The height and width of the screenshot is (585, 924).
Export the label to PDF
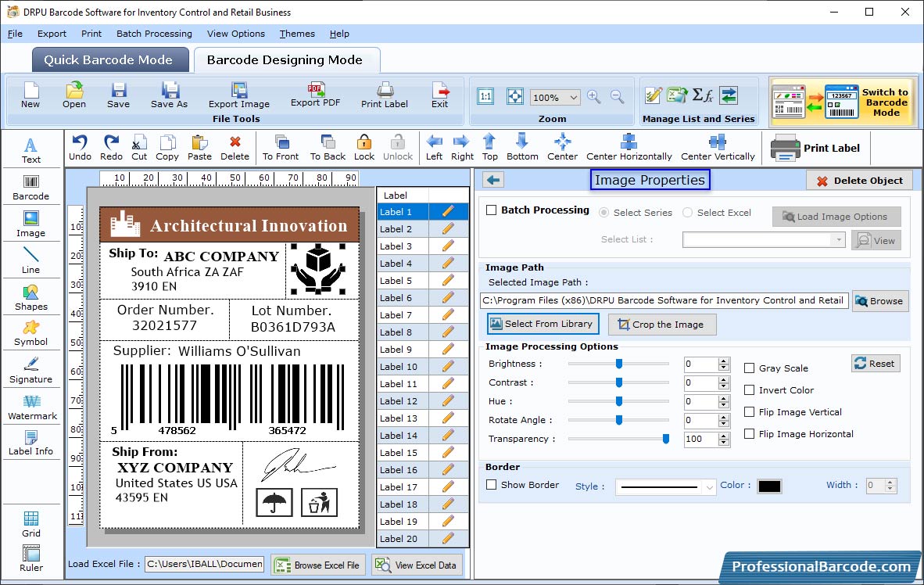tap(315, 95)
